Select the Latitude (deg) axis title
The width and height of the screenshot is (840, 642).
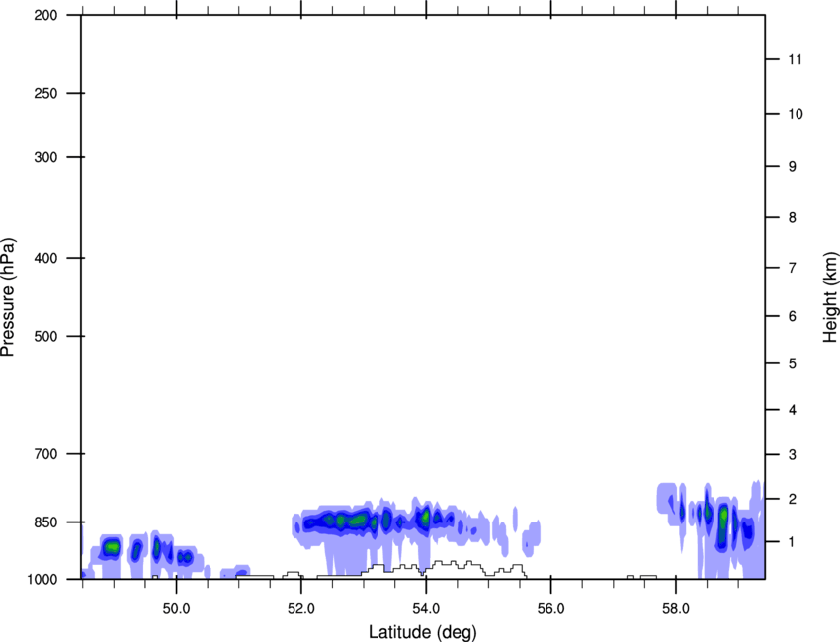[x=422, y=632]
